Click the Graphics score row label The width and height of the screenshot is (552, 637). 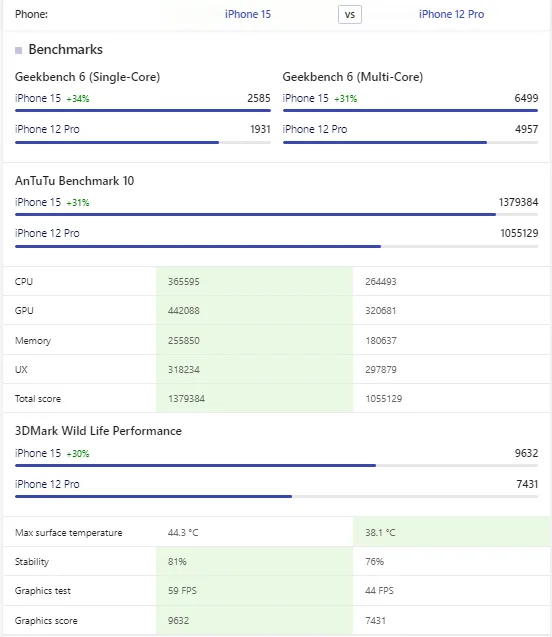46,621
